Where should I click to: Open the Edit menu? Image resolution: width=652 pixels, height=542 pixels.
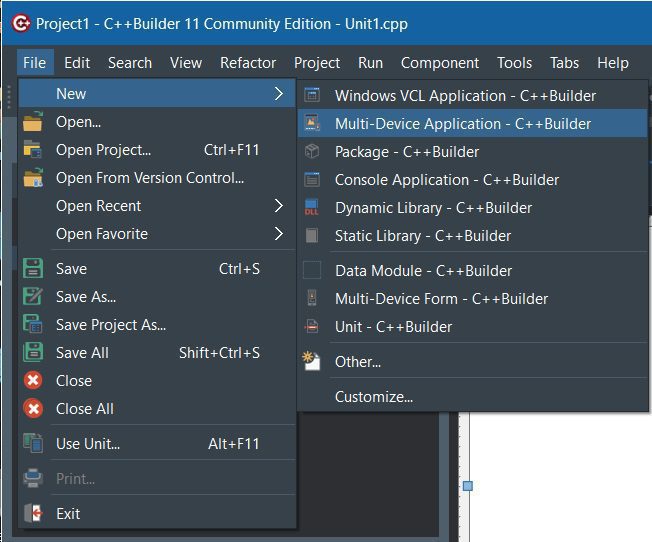tap(77, 63)
